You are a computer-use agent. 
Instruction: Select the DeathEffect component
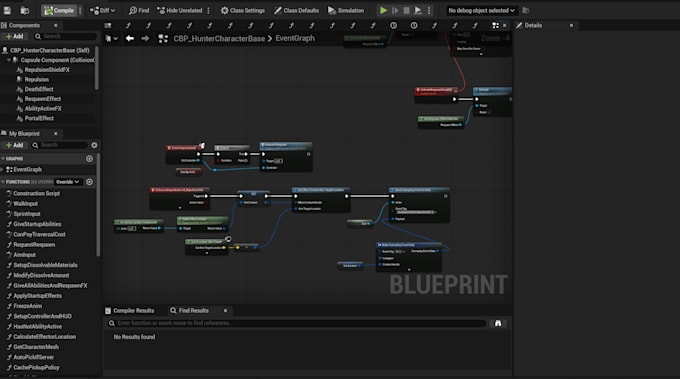39,89
